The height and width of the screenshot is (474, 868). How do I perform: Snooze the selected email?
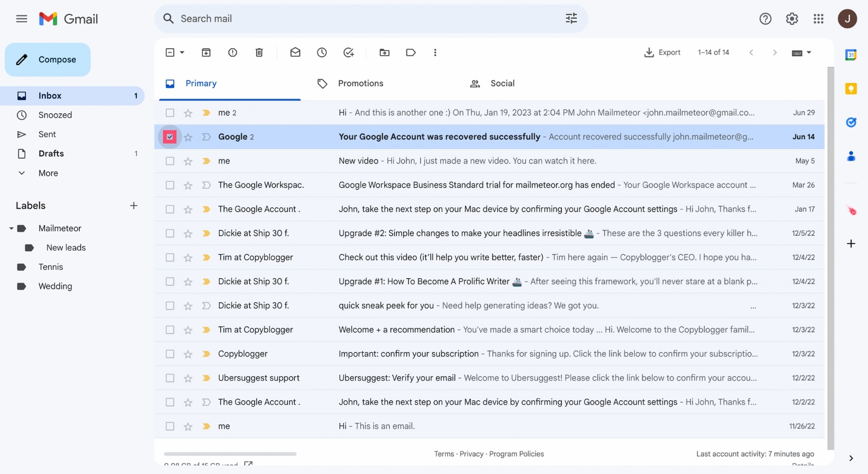coord(322,53)
